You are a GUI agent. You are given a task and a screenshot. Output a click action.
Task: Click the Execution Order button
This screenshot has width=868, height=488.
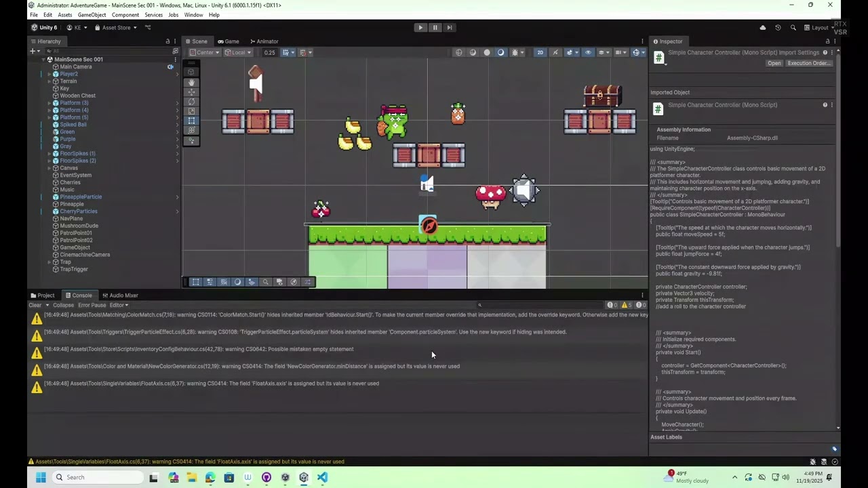[x=809, y=63]
